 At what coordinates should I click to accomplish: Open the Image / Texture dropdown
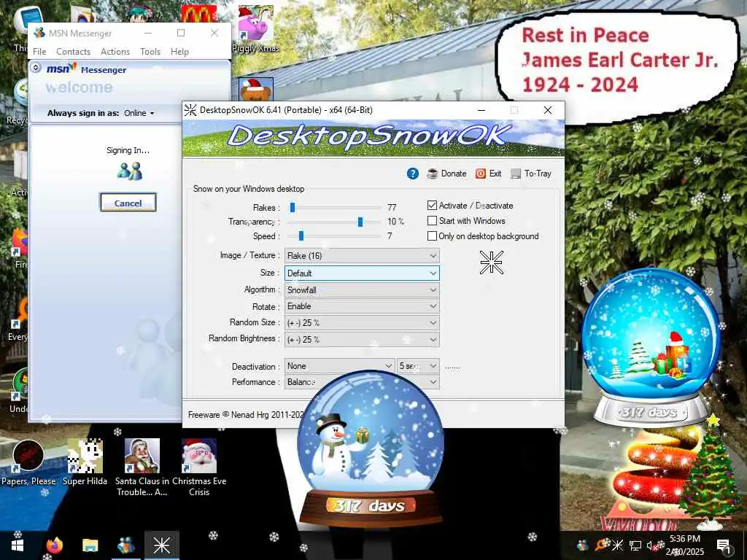[x=362, y=256]
